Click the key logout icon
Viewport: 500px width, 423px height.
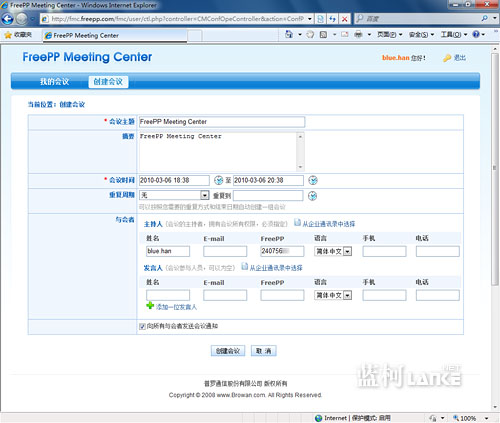pos(447,58)
